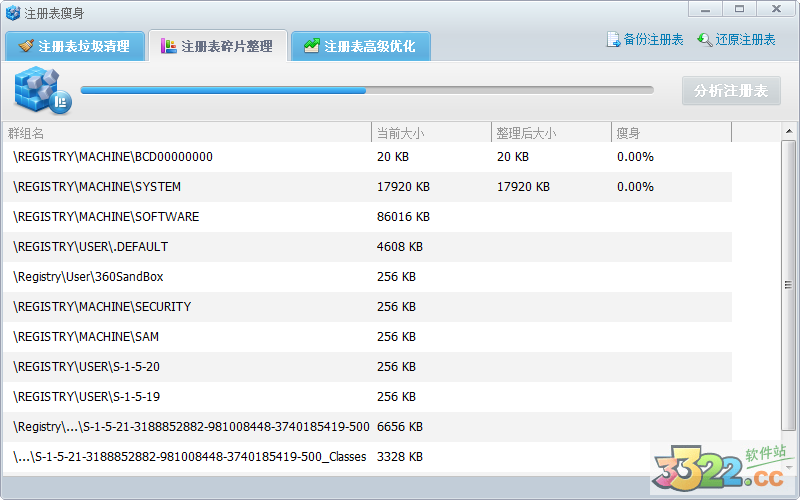This screenshot has width=800, height=500.
Task: Click the broom icon on the junk cleanup tab
Action: [26, 46]
